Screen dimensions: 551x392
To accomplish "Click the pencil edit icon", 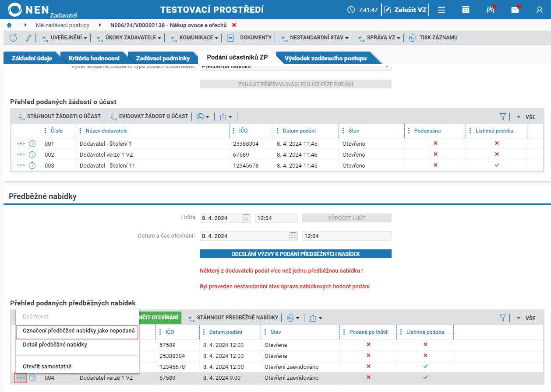I will (x=28, y=38).
